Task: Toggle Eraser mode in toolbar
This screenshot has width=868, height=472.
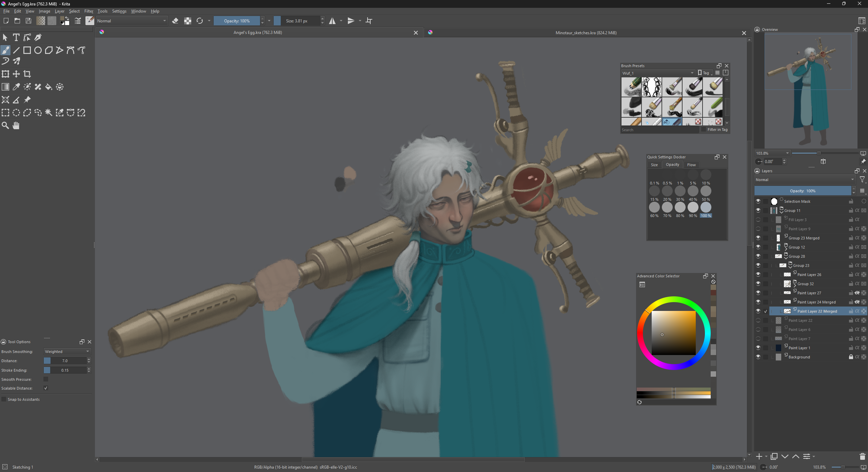Action: [x=175, y=21]
